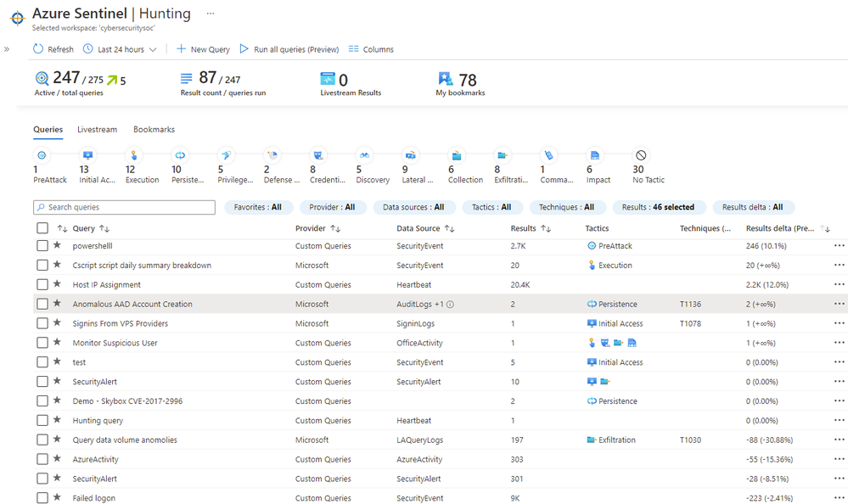Open the Provider : All filter
The height and width of the screenshot is (504, 848).
coord(332,207)
